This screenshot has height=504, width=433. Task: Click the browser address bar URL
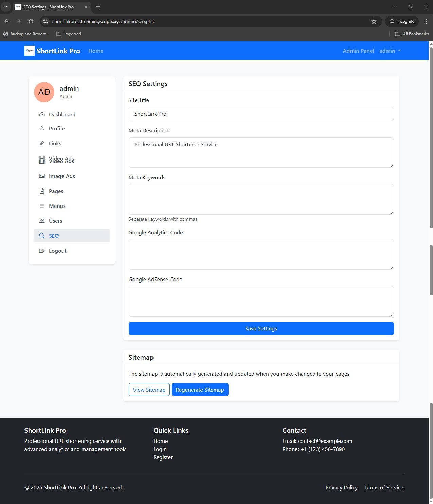coord(103,21)
